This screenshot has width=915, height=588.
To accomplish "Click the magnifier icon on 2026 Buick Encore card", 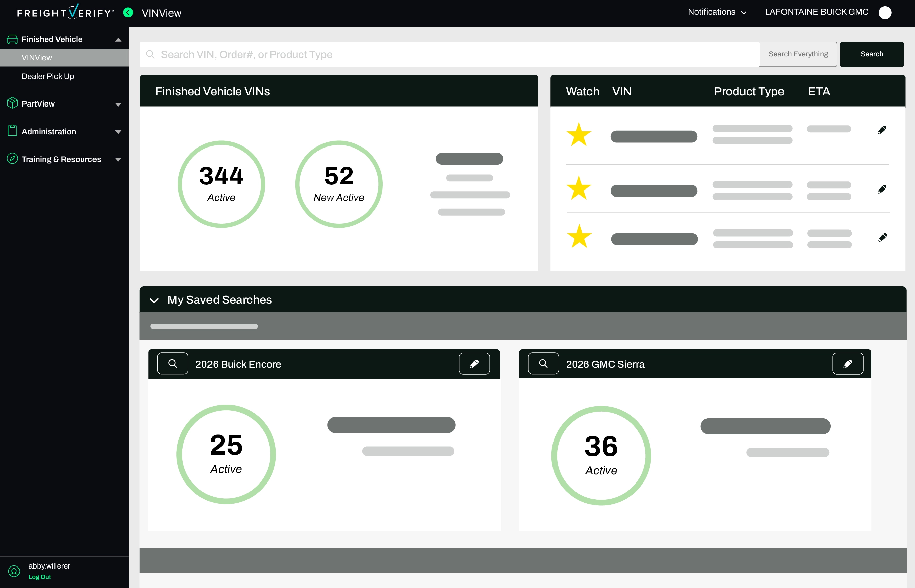I will (x=173, y=364).
